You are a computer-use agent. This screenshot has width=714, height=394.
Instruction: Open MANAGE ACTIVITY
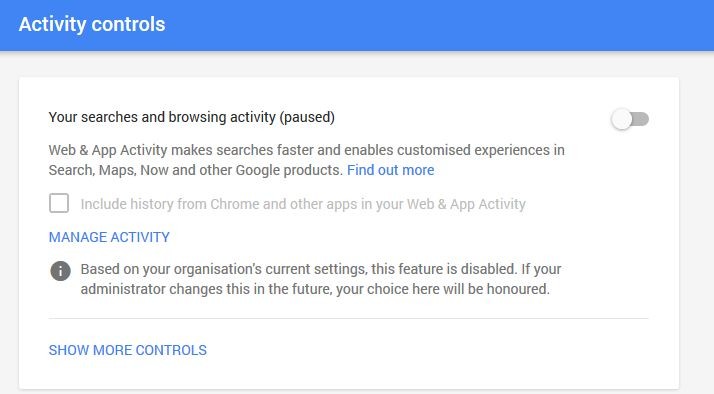pos(109,237)
